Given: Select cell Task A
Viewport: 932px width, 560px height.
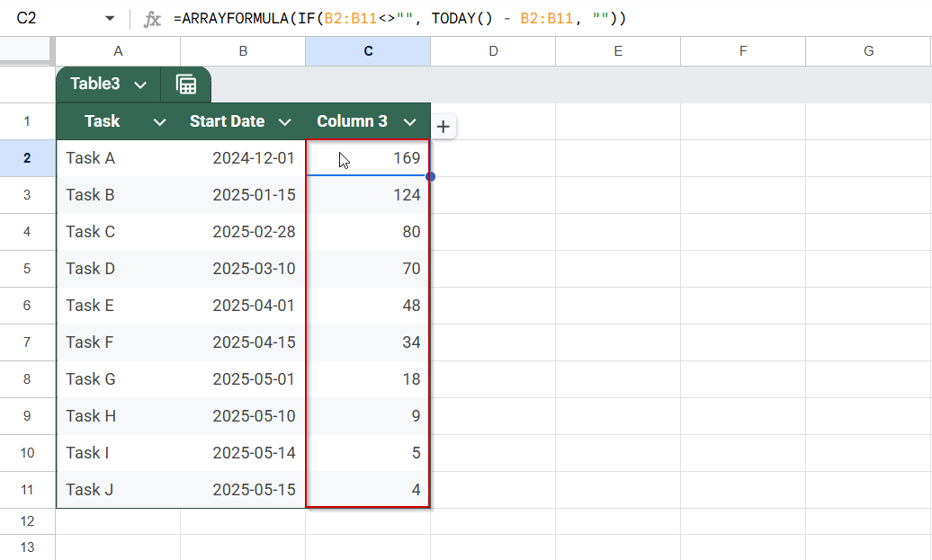Looking at the screenshot, I should click(118, 158).
